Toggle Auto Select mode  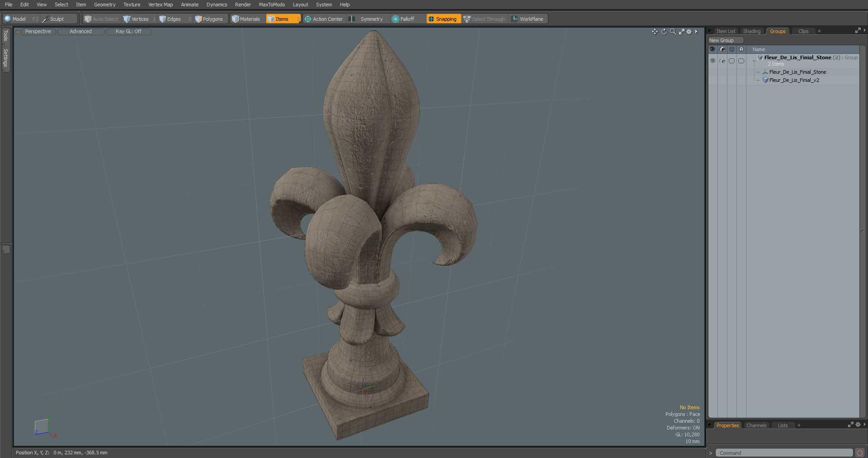coord(101,19)
